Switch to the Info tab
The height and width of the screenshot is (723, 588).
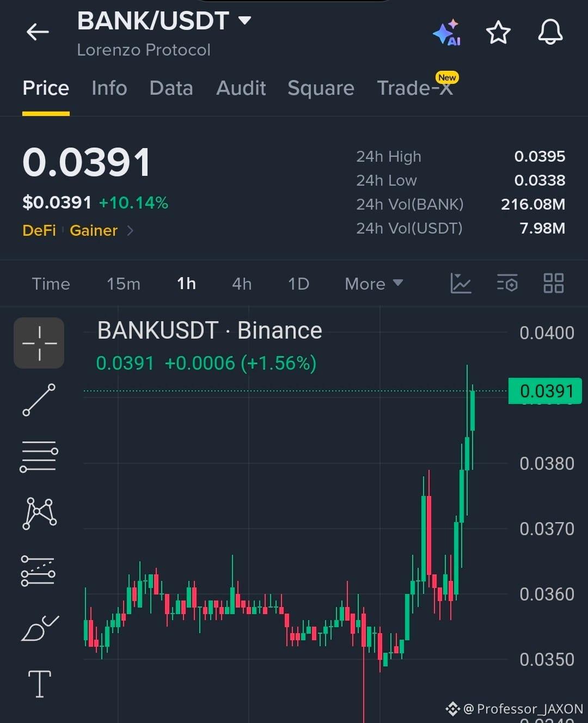click(x=109, y=88)
